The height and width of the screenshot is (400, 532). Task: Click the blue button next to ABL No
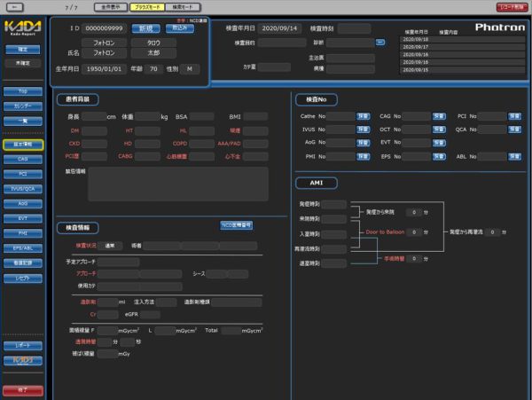(x=515, y=155)
